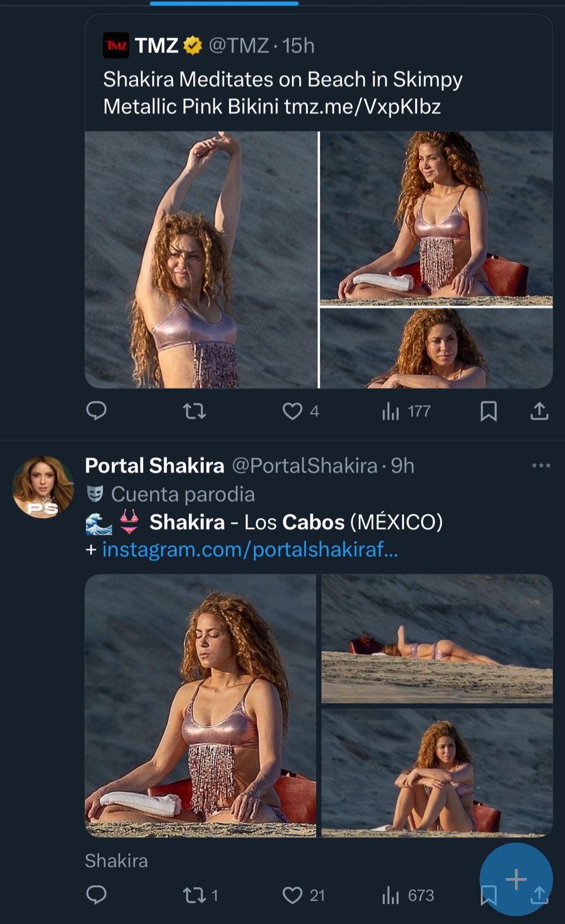Viewport: 565px width, 924px height.
Task: Reply to the Portal Shakira post
Action: click(96, 895)
